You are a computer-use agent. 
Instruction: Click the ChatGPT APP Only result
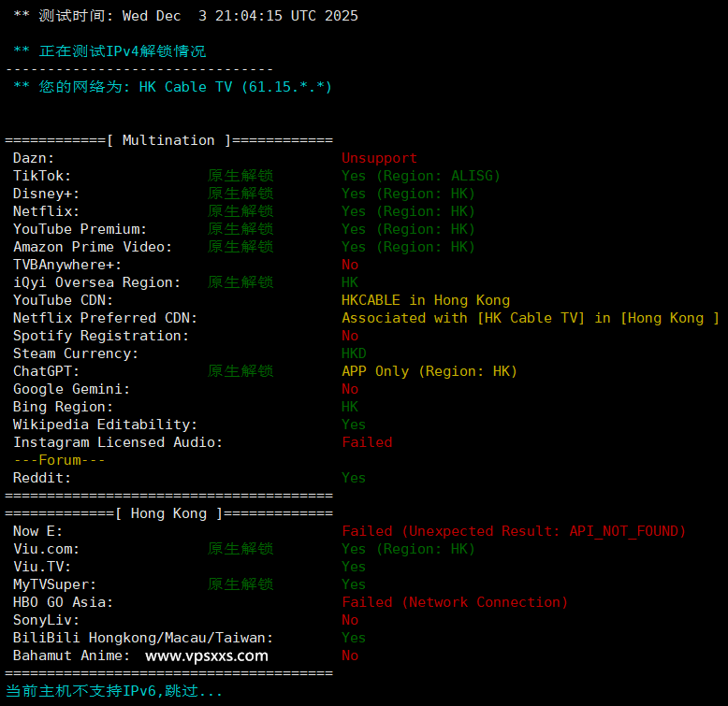[x=429, y=371]
